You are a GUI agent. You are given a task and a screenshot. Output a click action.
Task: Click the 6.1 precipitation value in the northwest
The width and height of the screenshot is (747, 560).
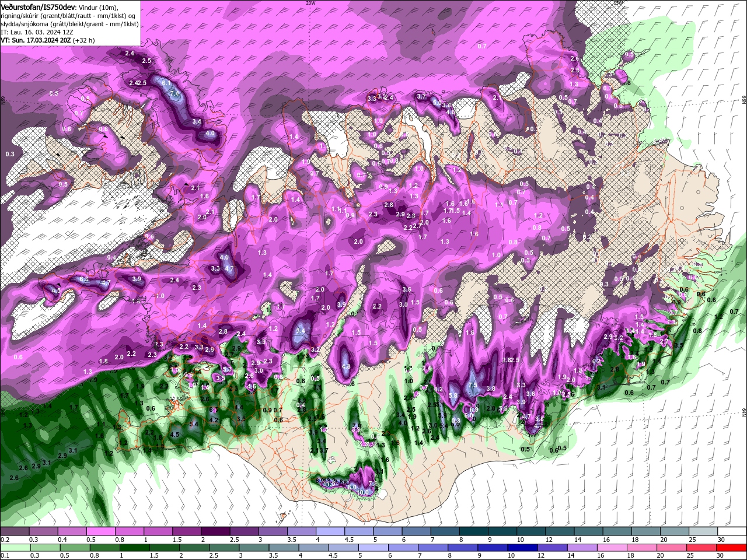166,83
